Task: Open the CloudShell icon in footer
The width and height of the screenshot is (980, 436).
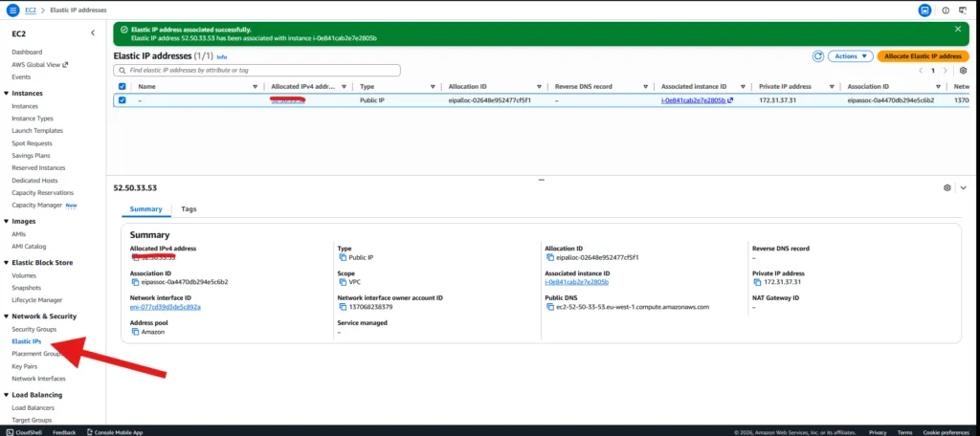Action: point(10,432)
